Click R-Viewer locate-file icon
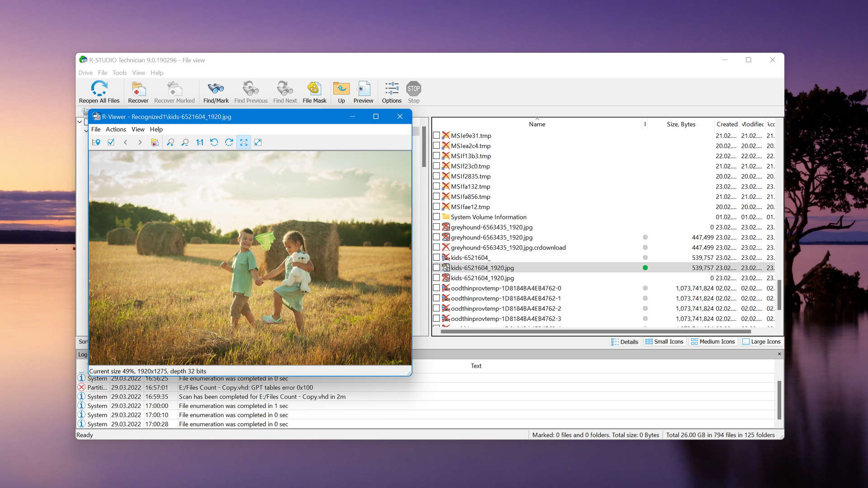The image size is (868, 488). pos(96,142)
